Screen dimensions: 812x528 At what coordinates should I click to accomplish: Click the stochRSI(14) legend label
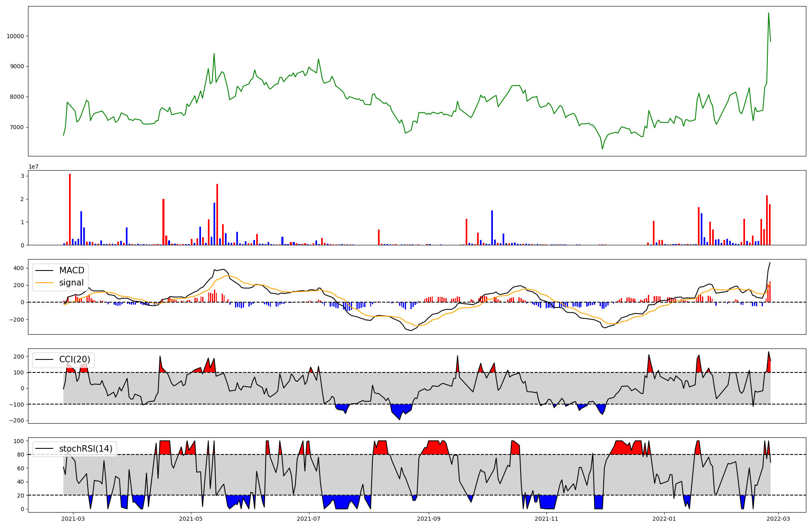pyautogui.click(x=86, y=449)
